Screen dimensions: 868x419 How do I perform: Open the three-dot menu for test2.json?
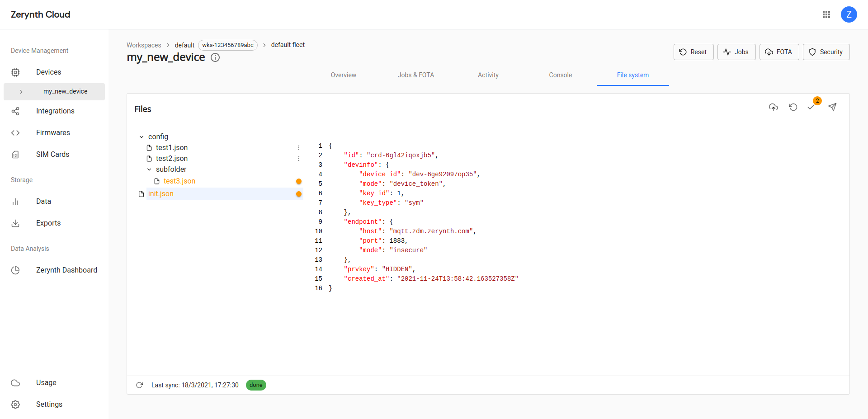pyautogui.click(x=299, y=159)
